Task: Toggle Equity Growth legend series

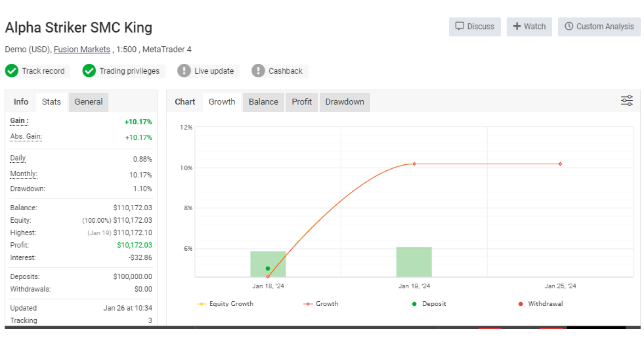Action: [x=225, y=304]
